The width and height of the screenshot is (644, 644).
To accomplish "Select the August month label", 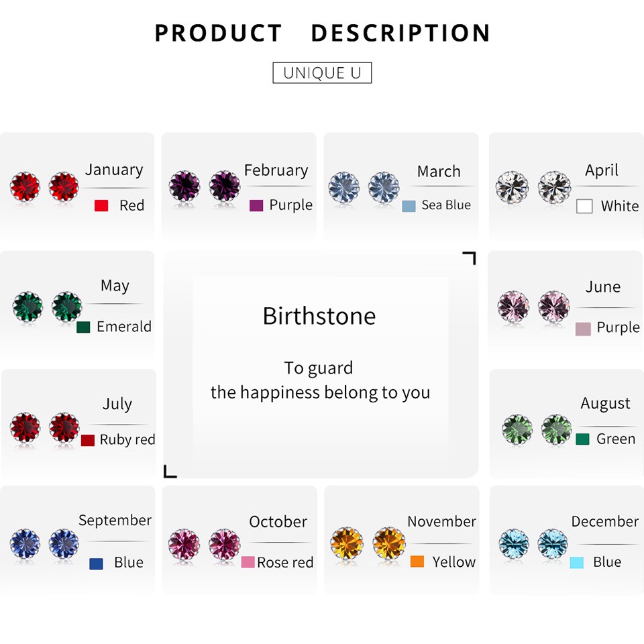I will click(x=605, y=404).
